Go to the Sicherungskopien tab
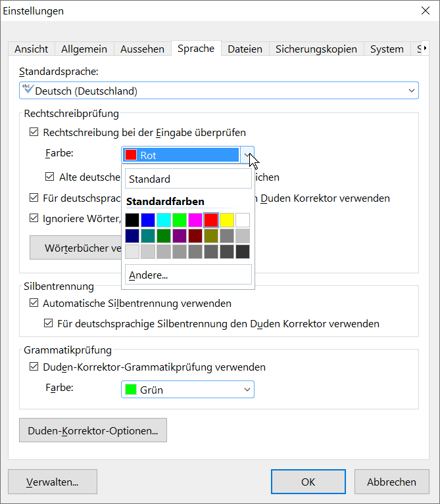This screenshot has width=440, height=504. [x=316, y=49]
